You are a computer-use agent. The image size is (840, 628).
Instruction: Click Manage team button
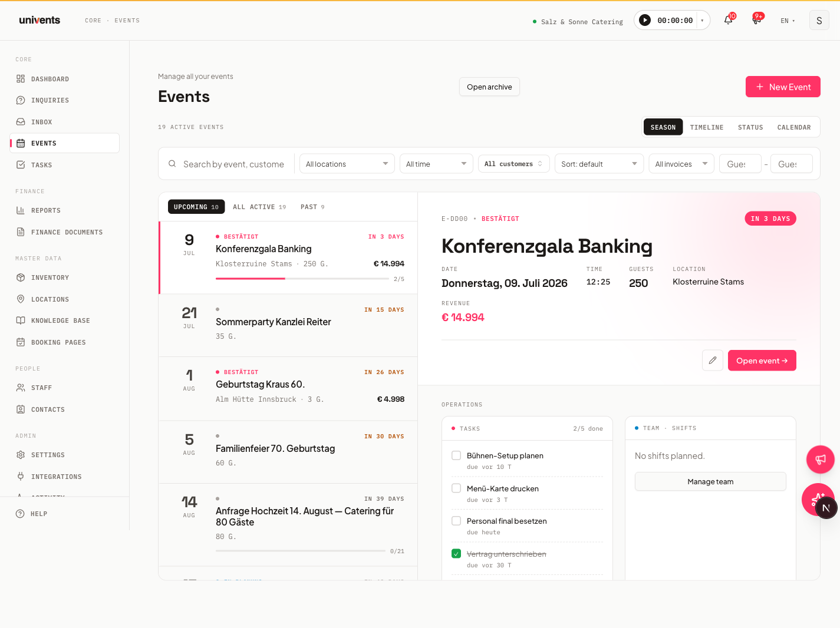[710, 481]
